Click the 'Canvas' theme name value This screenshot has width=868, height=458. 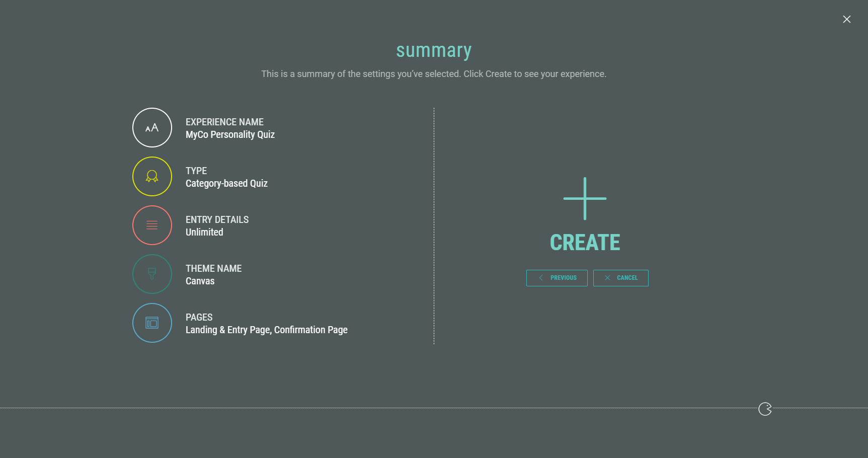click(x=200, y=281)
